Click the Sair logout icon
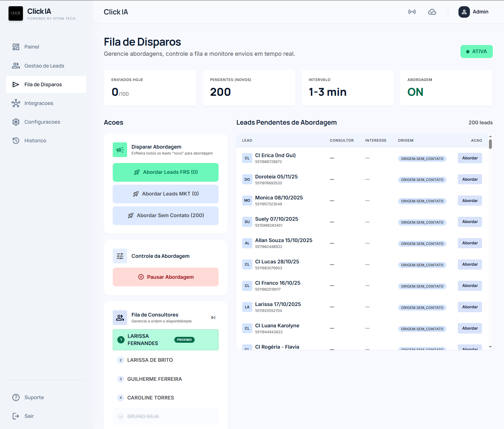 click(16, 416)
